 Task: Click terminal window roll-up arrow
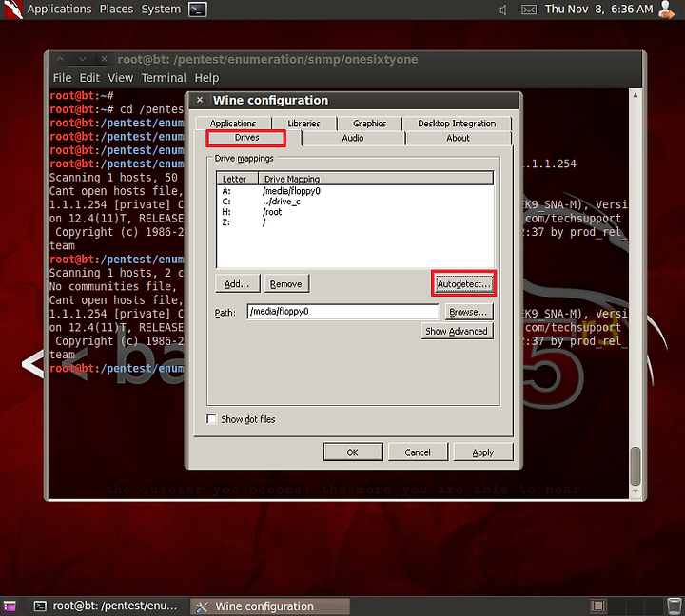(x=60, y=59)
